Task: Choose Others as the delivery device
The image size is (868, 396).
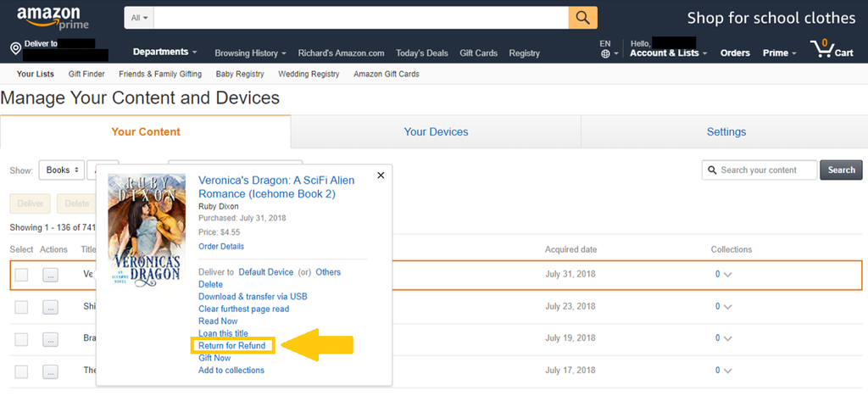Action: (x=328, y=272)
